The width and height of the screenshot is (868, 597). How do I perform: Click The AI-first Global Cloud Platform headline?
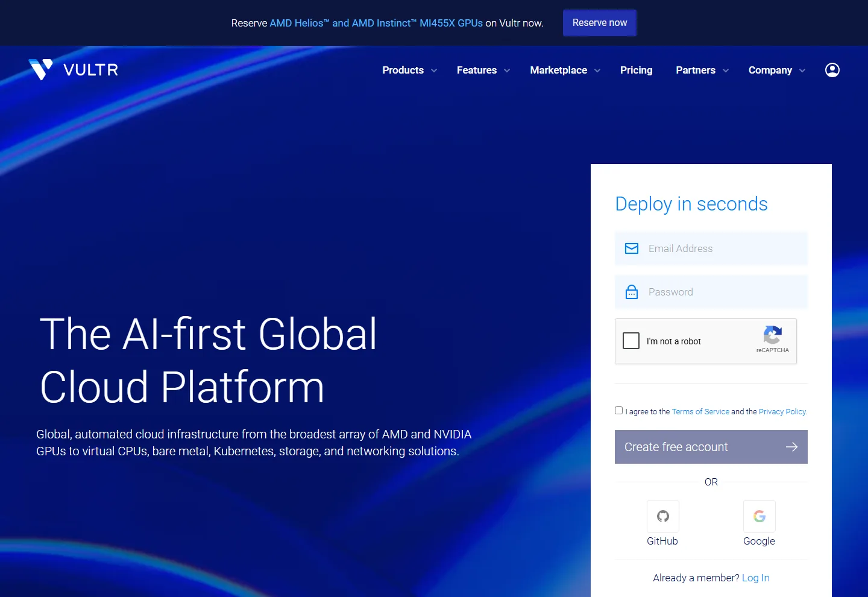click(209, 361)
